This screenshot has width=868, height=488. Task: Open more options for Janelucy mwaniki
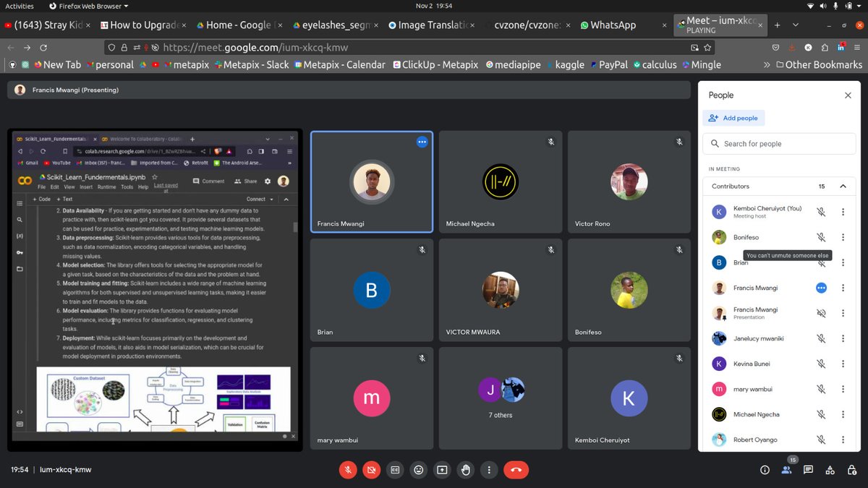[x=843, y=338]
